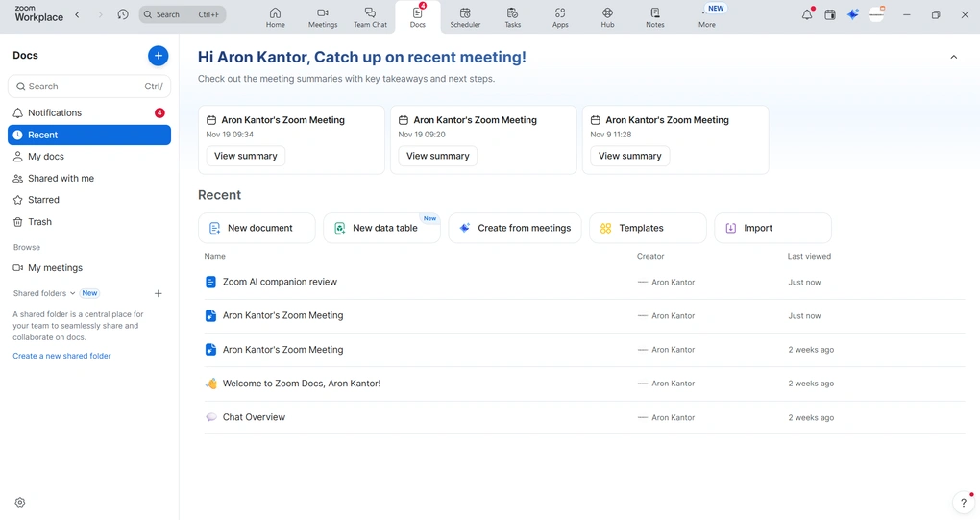This screenshot has height=520, width=980.
Task: Click the document icon of Zoom AI companion review
Action: click(x=210, y=282)
